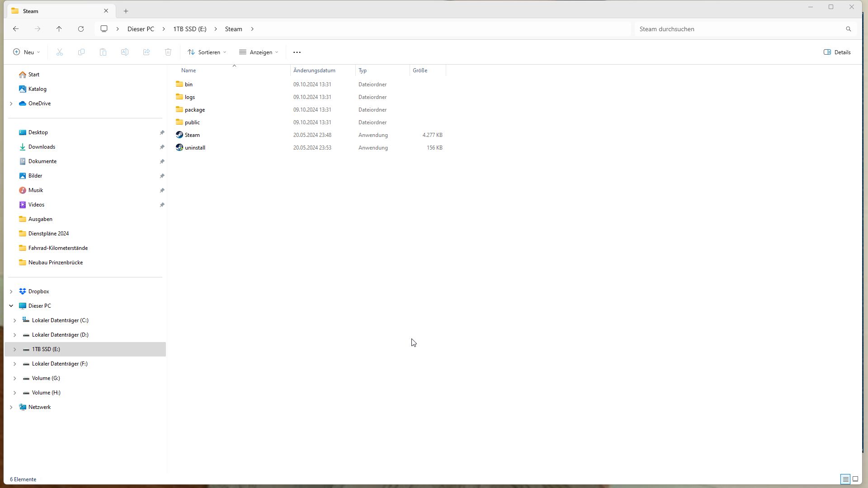This screenshot has width=868, height=488.
Task: Click the paste clipboard icon
Action: click(103, 52)
